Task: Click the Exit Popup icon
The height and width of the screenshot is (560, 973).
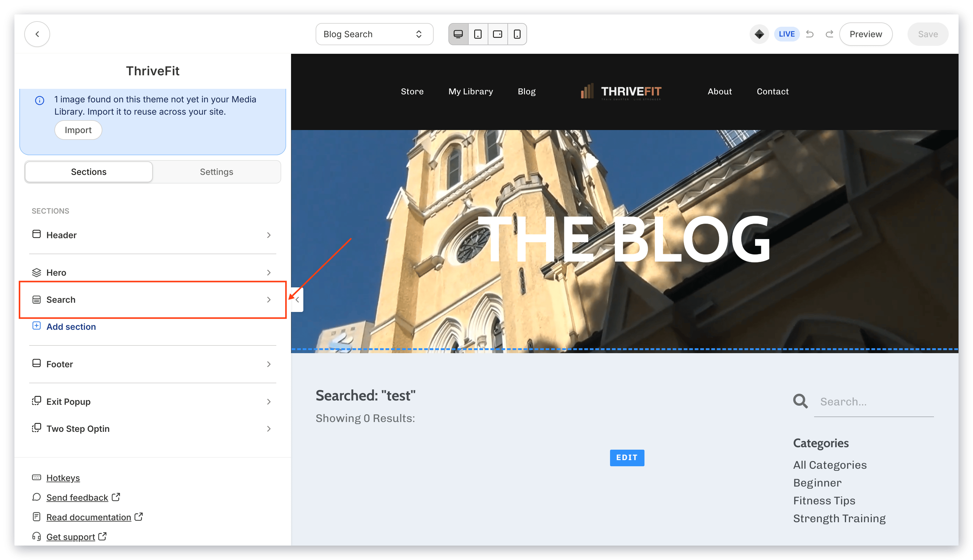Action: tap(36, 400)
